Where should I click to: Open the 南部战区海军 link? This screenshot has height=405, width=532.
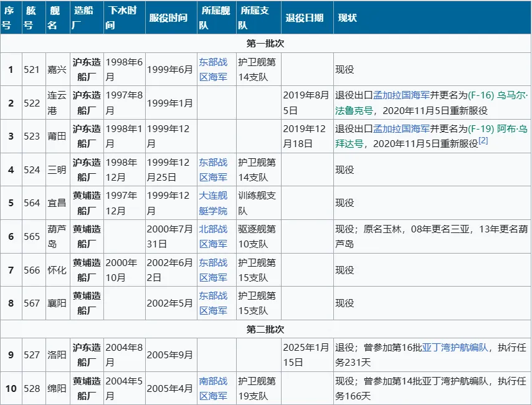click(x=213, y=388)
